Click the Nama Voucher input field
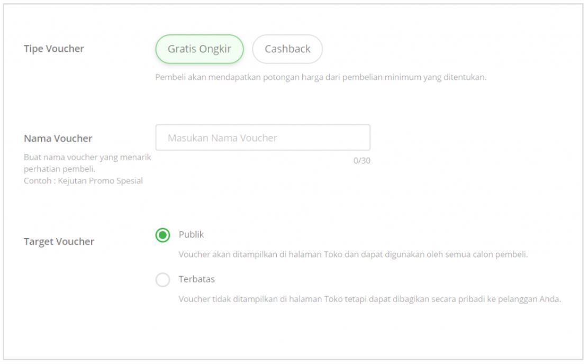This screenshot has height=364, width=588. (263, 138)
